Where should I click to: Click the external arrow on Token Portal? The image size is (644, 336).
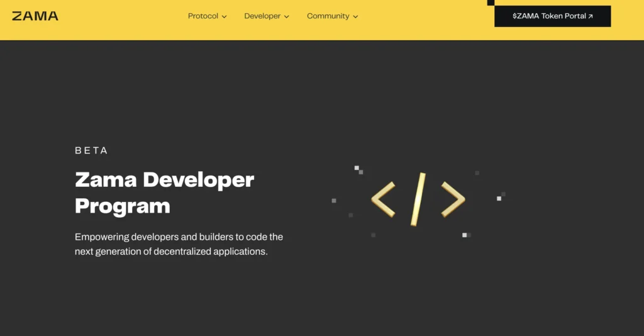pyautogui.click(x=591, y=16)
